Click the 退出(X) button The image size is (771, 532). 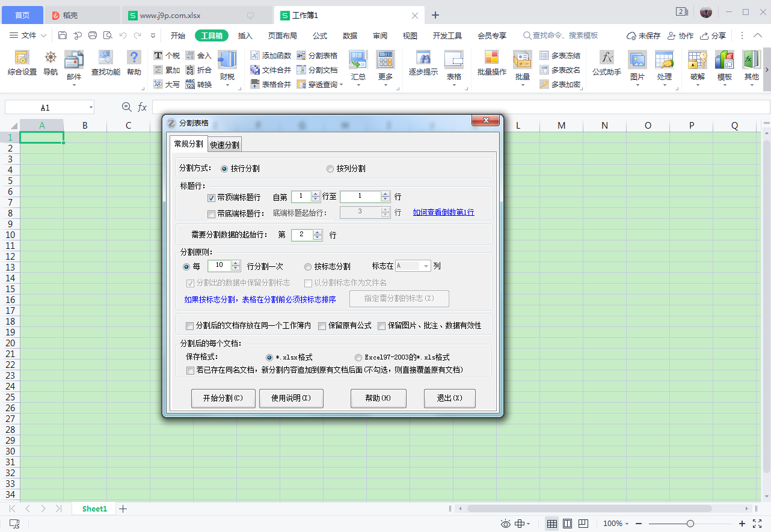(450, 398)
